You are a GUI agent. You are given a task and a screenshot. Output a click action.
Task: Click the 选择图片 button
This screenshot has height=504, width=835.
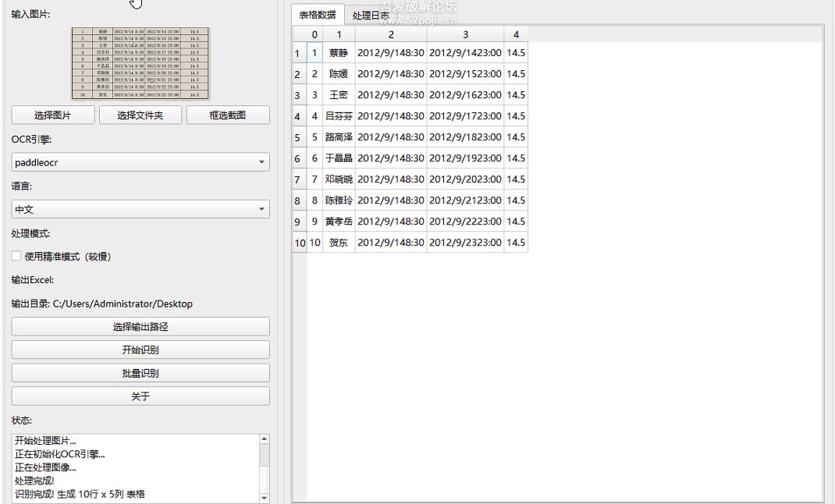coord(52,115)
